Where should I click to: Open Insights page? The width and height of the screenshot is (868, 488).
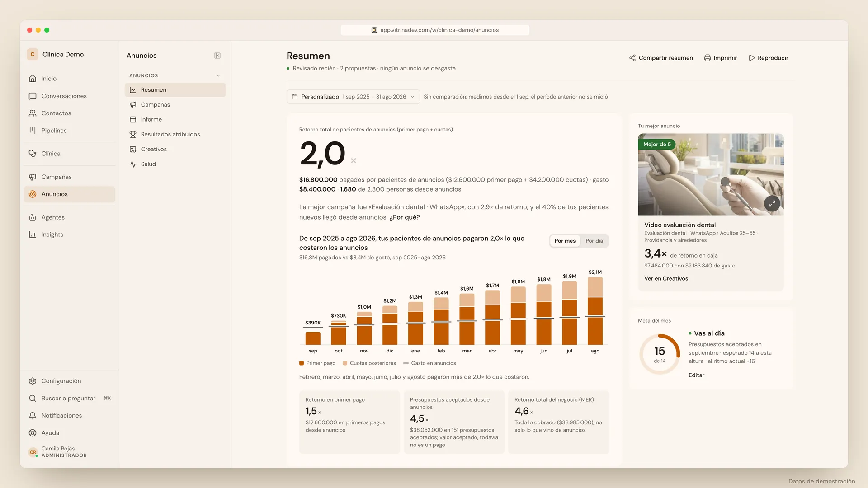point(70,235)
